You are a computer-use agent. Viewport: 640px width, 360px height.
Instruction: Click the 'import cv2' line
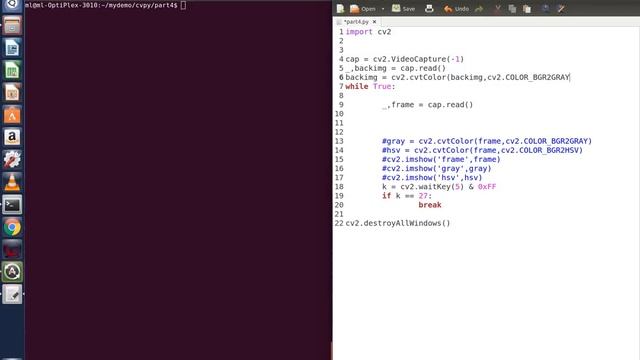[368, 32]
